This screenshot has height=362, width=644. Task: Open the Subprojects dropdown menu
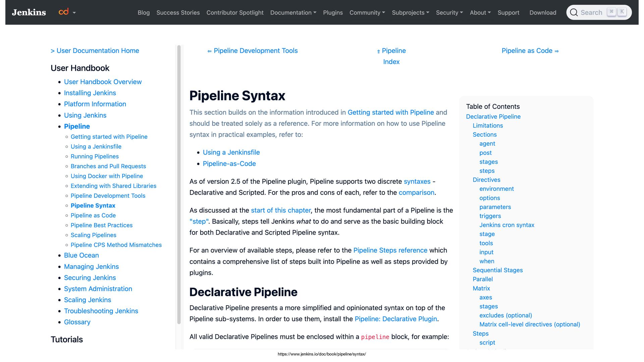(x=410, y=12)
